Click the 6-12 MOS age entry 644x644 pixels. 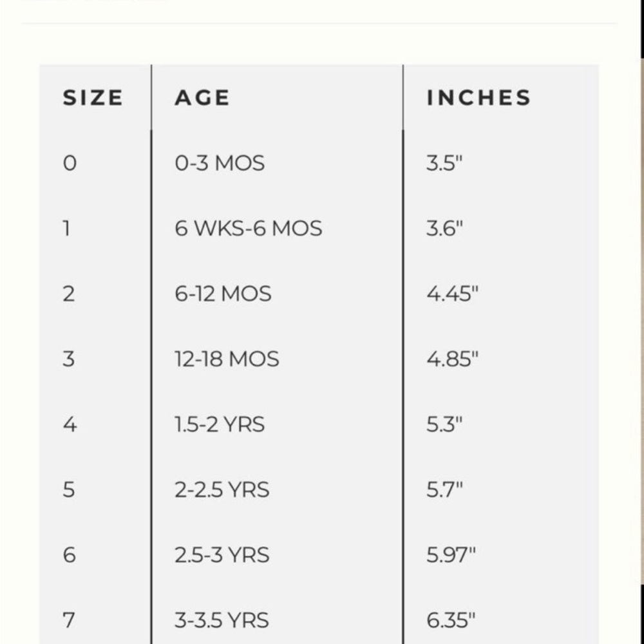(223, 294)
